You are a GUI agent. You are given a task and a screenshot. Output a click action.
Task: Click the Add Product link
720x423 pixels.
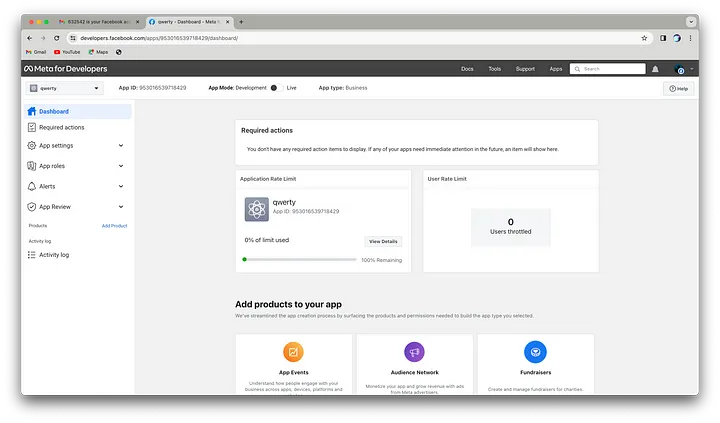coord(114,226)
